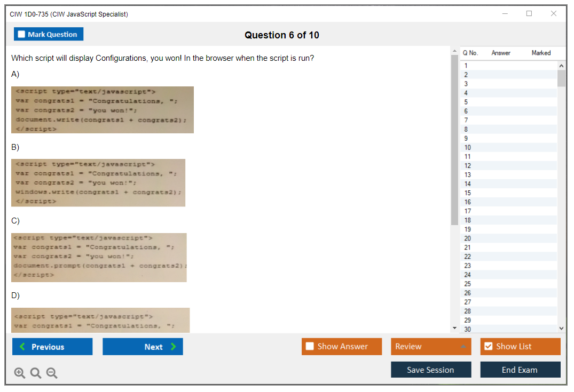
Task: Enable the Show Answer checkbox
Action: 310,347
